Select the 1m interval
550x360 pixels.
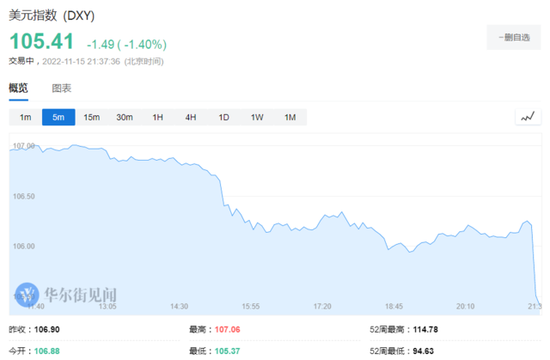coord(25,117)
